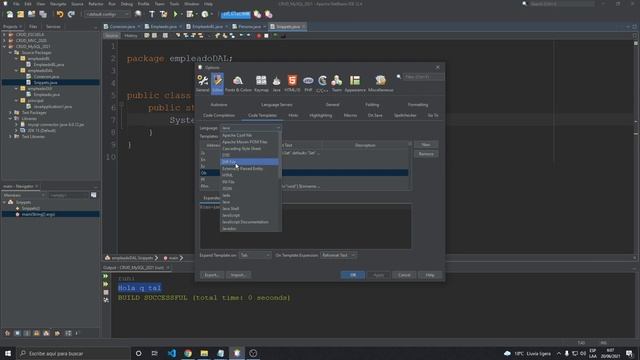Screen dimensions: 640x360
Task: Open the default config dropdown in toolbar
Action: click(x=107, y=14)
